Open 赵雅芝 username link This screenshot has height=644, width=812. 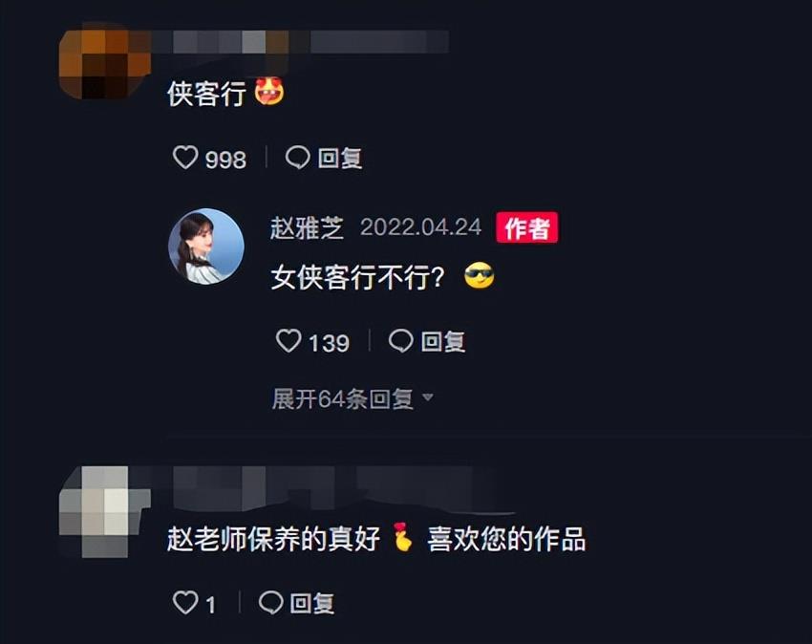(307, 227)
